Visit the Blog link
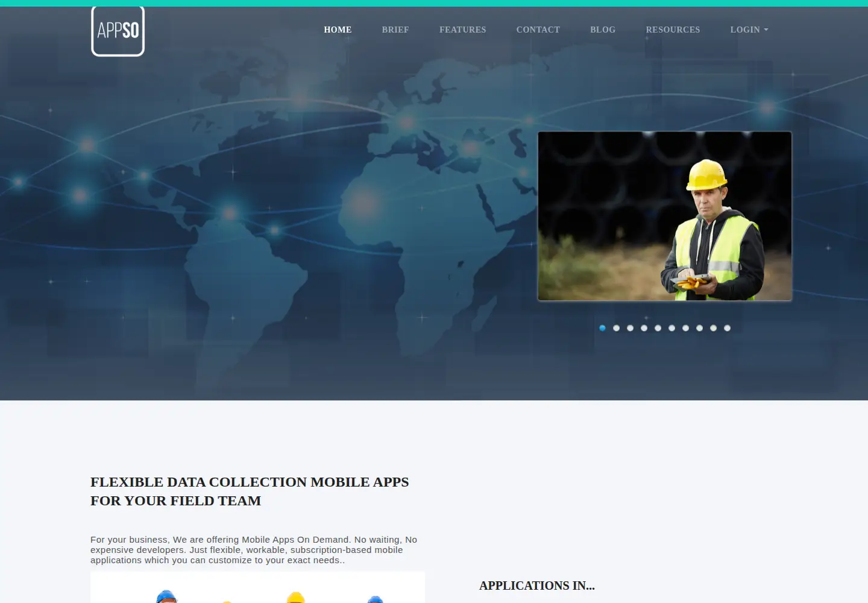This screenshot has height=603, width=868. (x=603, y=30)
